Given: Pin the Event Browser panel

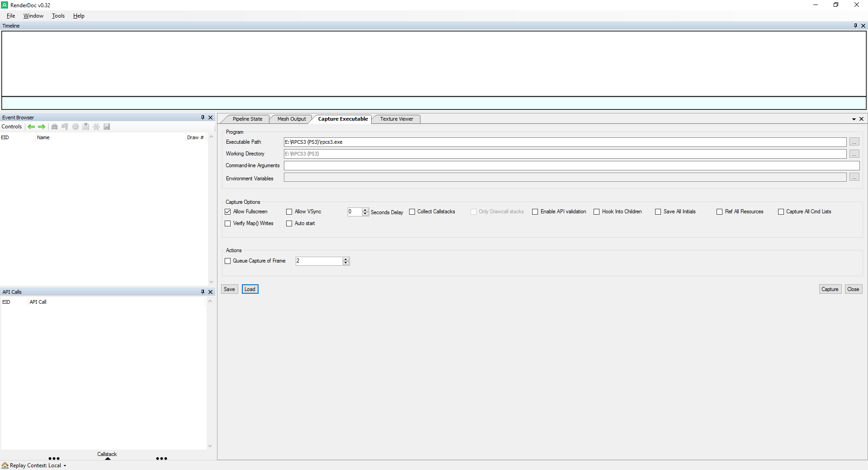Looking at the screenshot, I should click(203, 117).
